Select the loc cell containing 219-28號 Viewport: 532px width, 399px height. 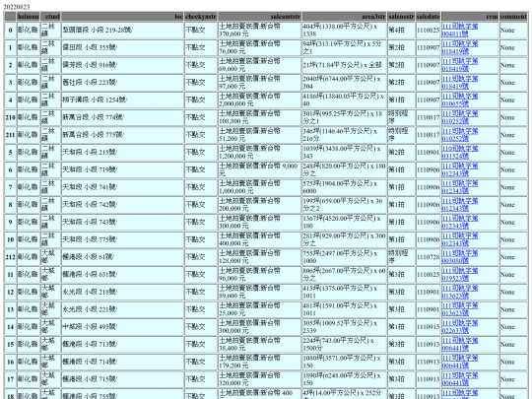(122, 31)
